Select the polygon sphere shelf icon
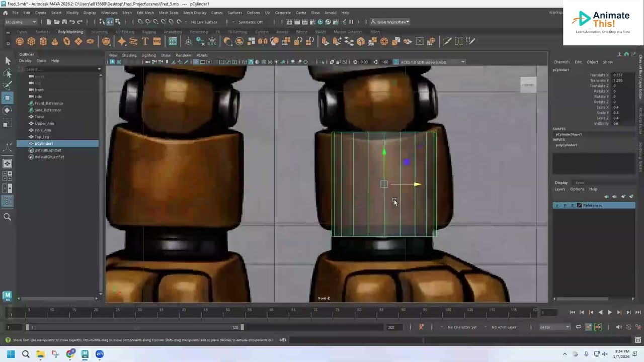The image size is (644, 362). coord(20,42)
